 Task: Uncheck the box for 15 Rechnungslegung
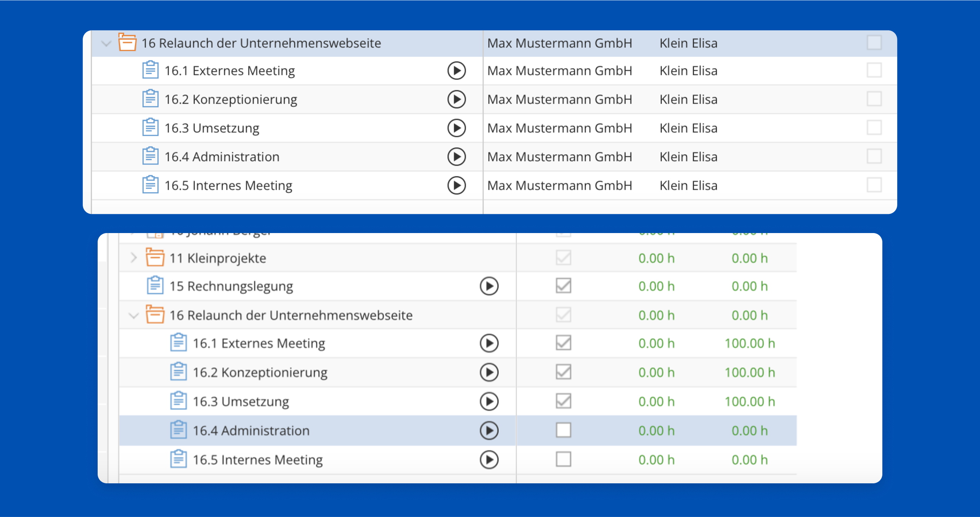pos(563,286)
